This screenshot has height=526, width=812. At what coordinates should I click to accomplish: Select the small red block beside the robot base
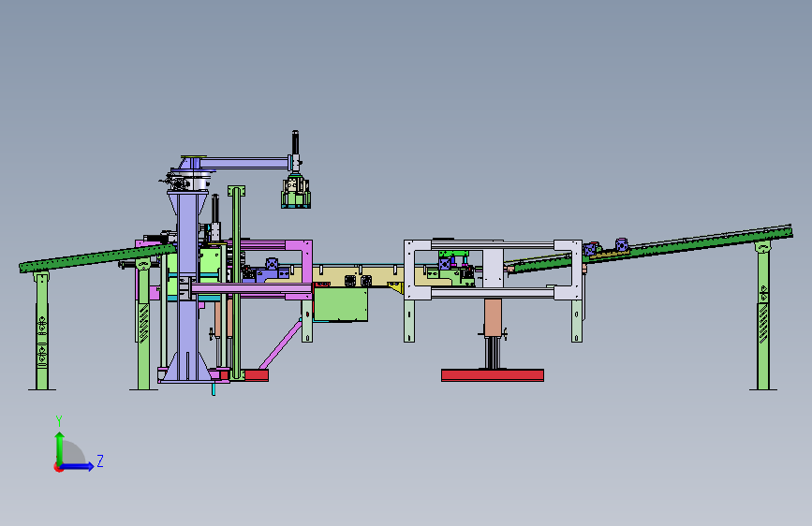tap(257, 375)
